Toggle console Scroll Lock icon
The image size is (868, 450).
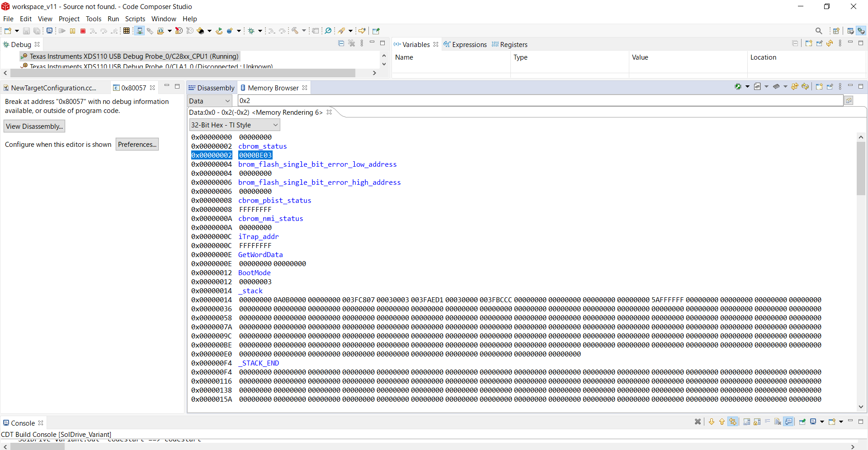(757, 422)
